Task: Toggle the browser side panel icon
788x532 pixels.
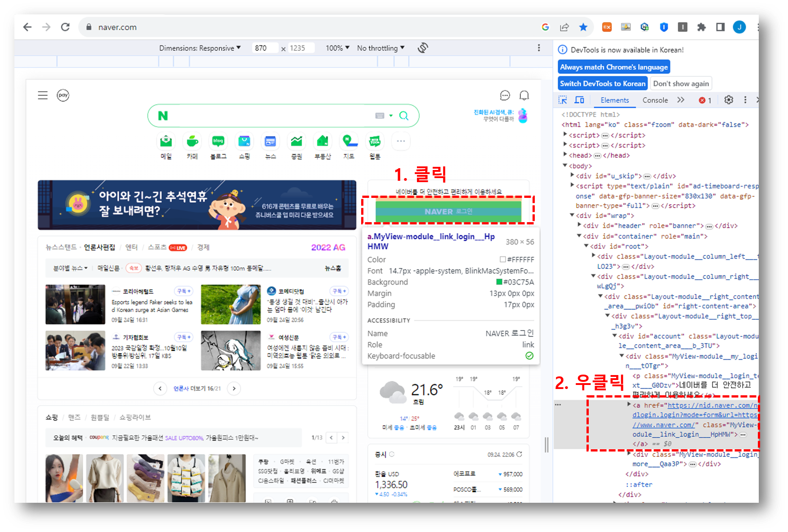Action: [720, 27]
